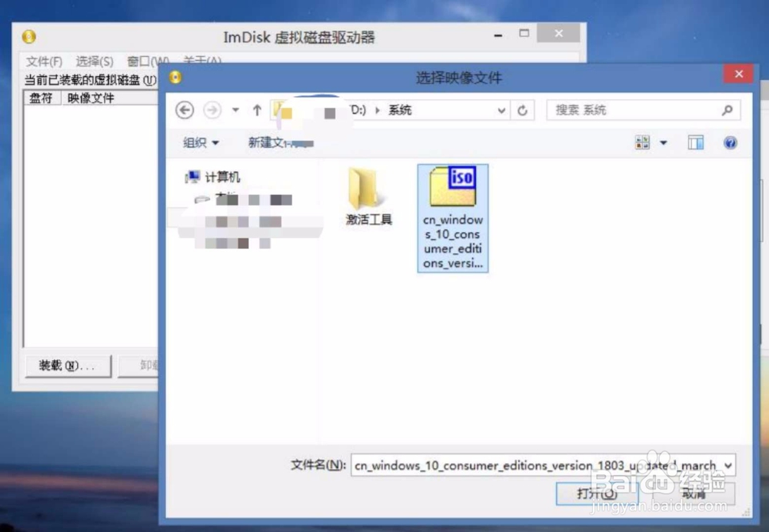This screenshot has height=532, width=769.
Task: Go up one folder level
Action: pyautogui.click(x=257, y=110)
